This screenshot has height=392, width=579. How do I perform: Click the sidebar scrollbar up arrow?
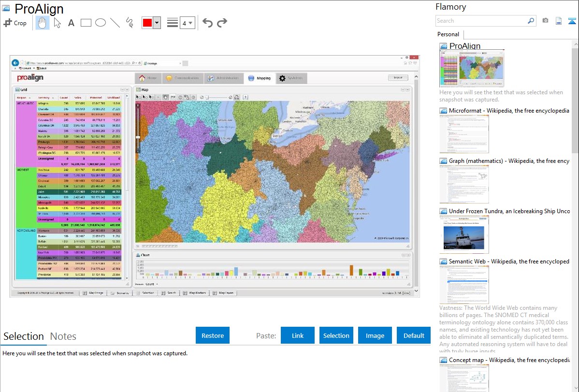pos(576,44)
